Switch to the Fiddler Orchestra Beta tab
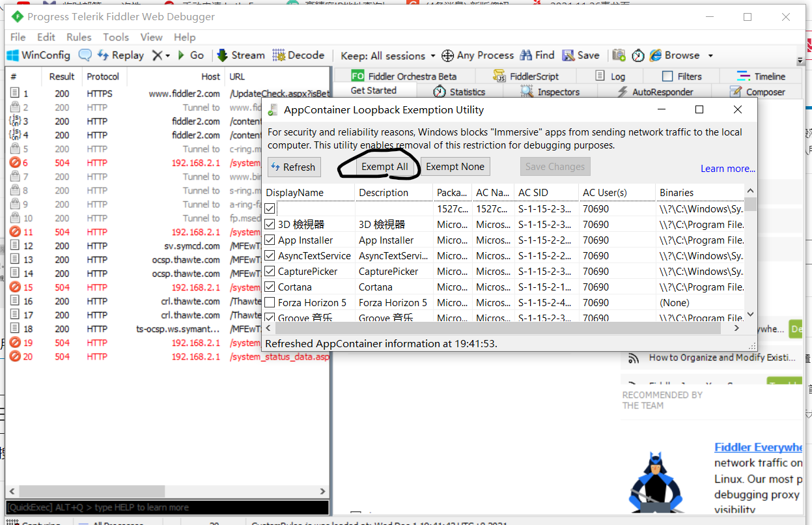The width and height of the screenshot is (812, 525). pos(404,76)
